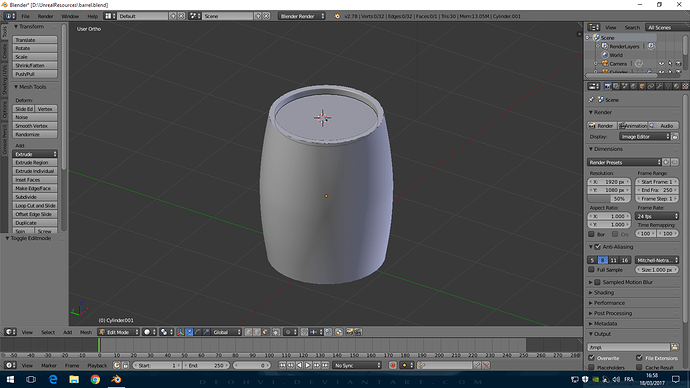690x388 pixels.
Task: Open the Material sphere properties tab
Action: tap(676, 86)
